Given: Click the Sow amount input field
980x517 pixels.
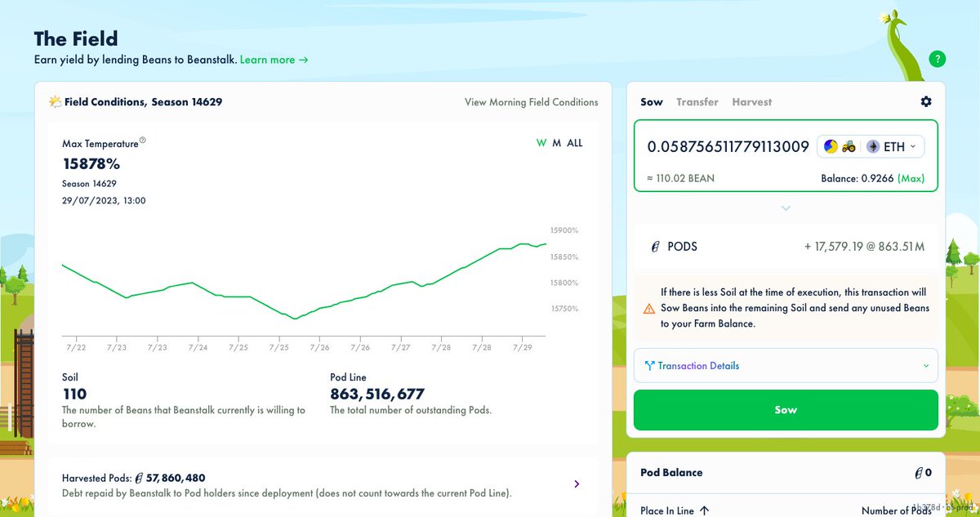Looking at the screenshot, I should point(728,147).
